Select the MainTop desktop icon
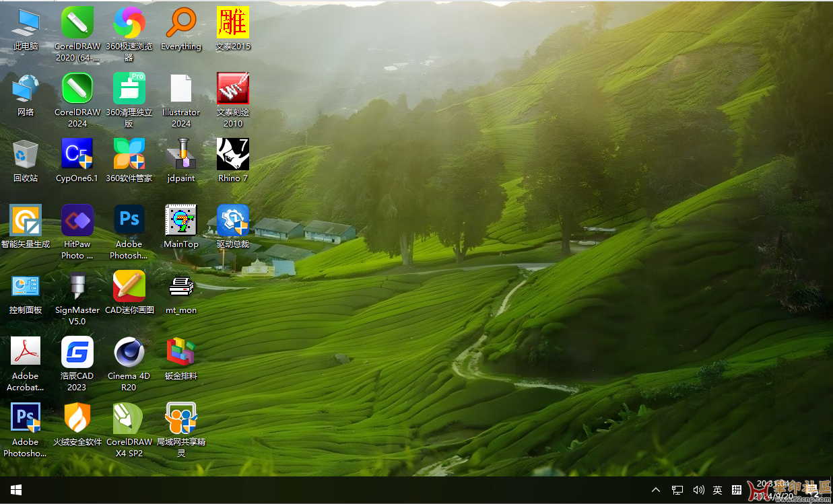Viewport: 833px width, 504px height. [180, 220]
